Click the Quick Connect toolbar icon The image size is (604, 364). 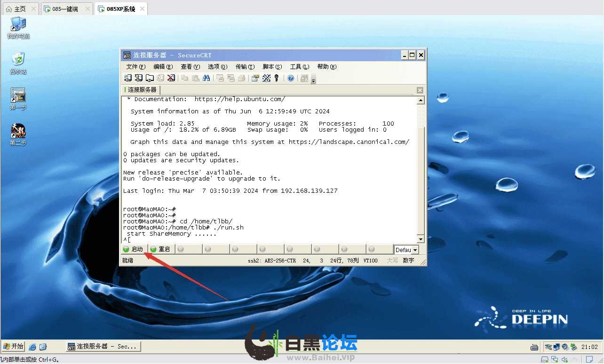139,78
